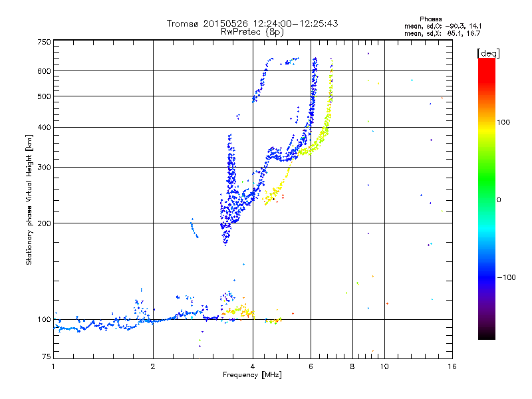Click the "600" height tick label
Image resolution: width=532 pixels, height=399 pixels.
click(44, 71)
